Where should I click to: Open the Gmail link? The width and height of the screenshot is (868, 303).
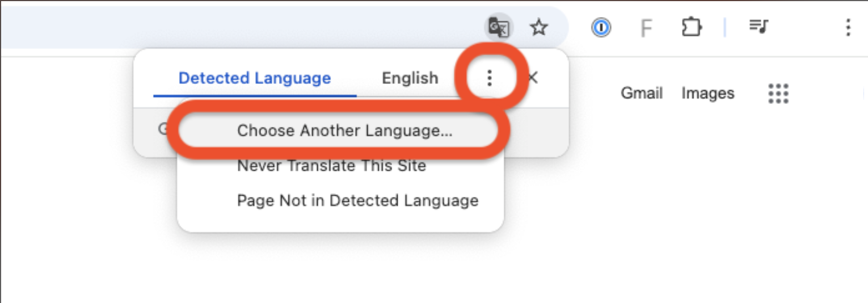pos(642,93)
